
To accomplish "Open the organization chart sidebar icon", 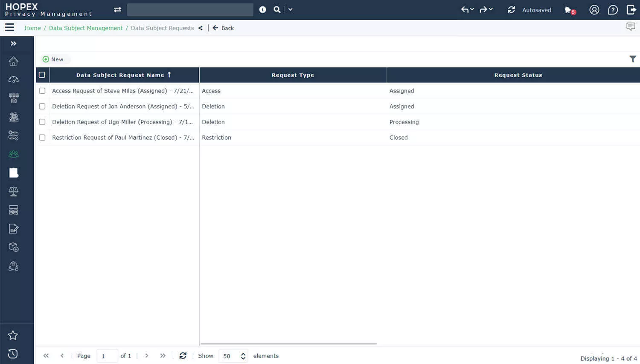I will tap(14, 98).
